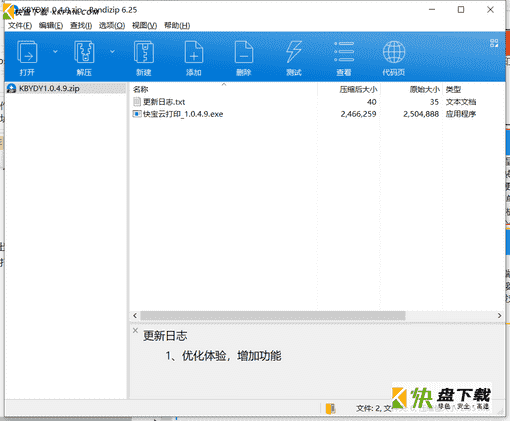Click the New archive (新建) icon

point(144,52)
